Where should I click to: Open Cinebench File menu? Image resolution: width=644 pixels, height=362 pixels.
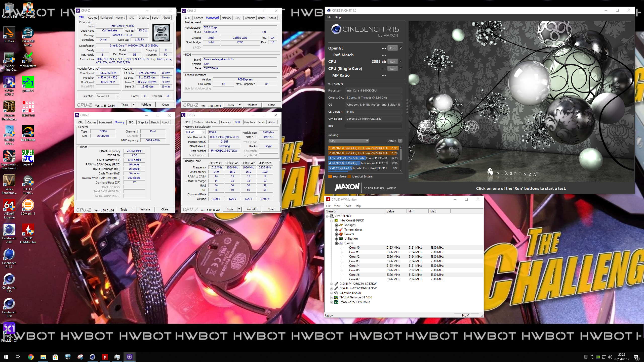coord(329,17)
